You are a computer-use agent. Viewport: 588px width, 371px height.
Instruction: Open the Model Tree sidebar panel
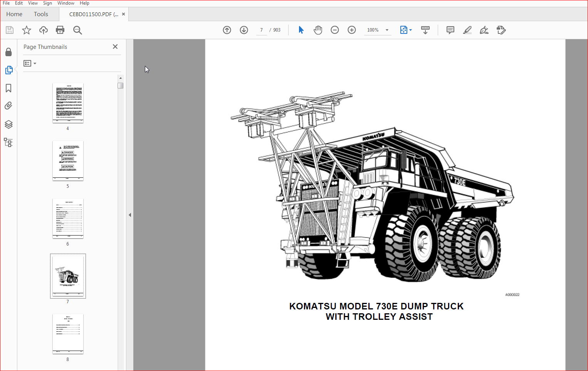coord(8,142)
